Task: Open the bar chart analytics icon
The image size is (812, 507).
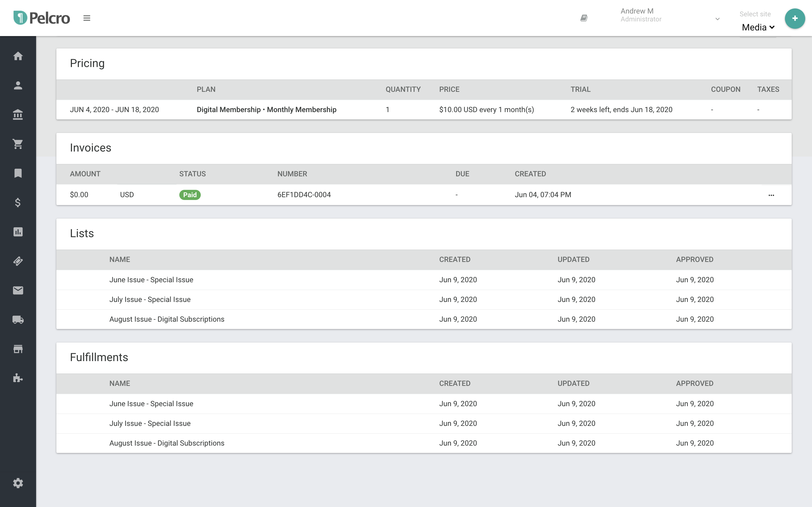Action: [x=18, y=232]
